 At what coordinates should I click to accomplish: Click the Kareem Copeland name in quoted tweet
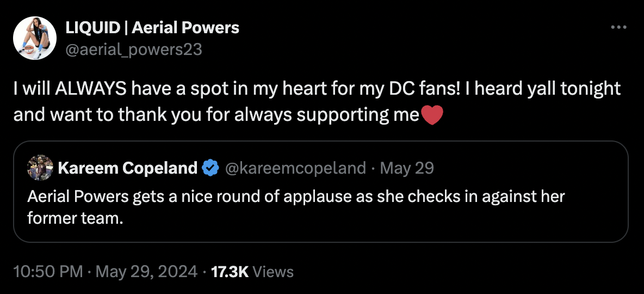127,168
